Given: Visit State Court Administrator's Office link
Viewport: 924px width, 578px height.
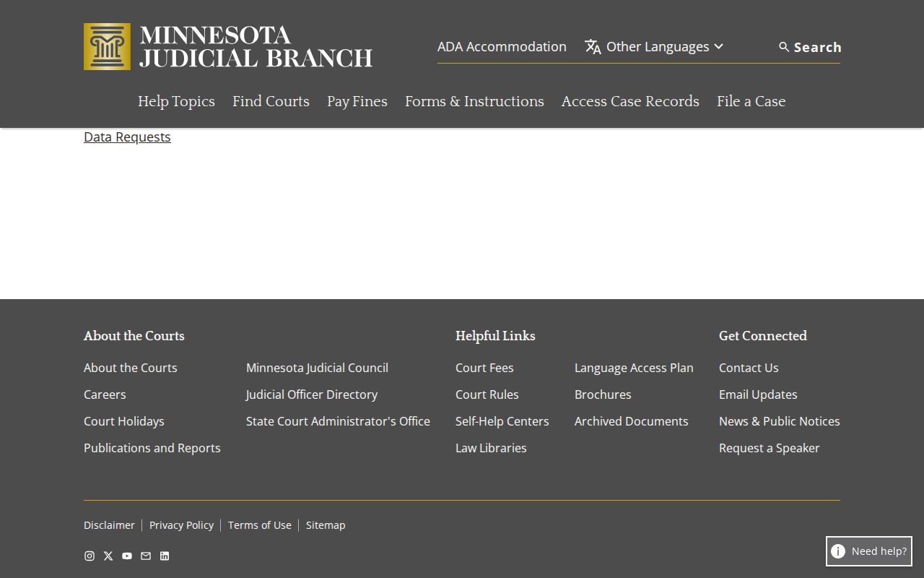Looking at the screenshot, I should (338, 421).
